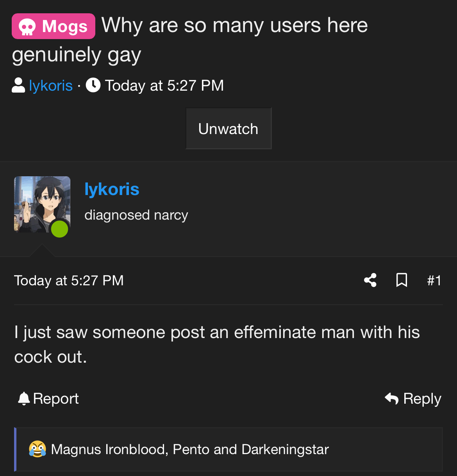Click the "diagnosed narcy" user title

136,215
